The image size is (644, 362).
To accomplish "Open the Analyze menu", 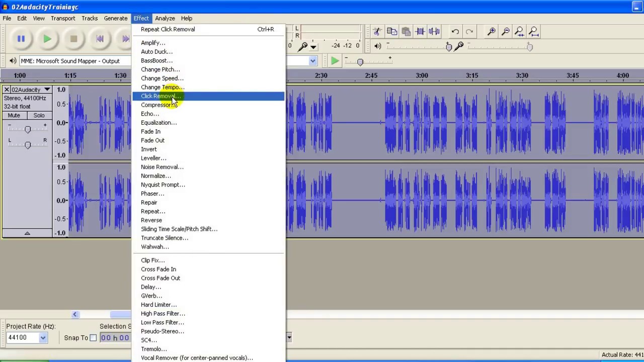I will click(x=165, y=18).
